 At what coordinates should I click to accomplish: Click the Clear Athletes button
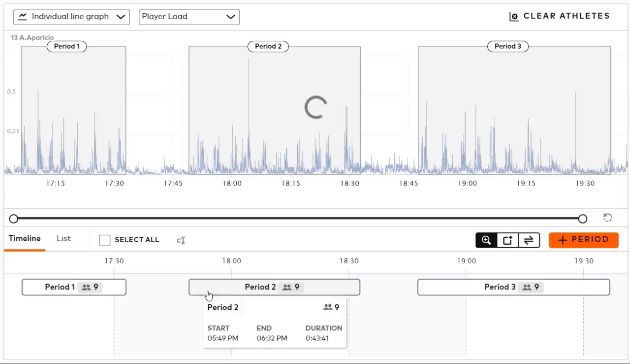[x=559, y=16]
